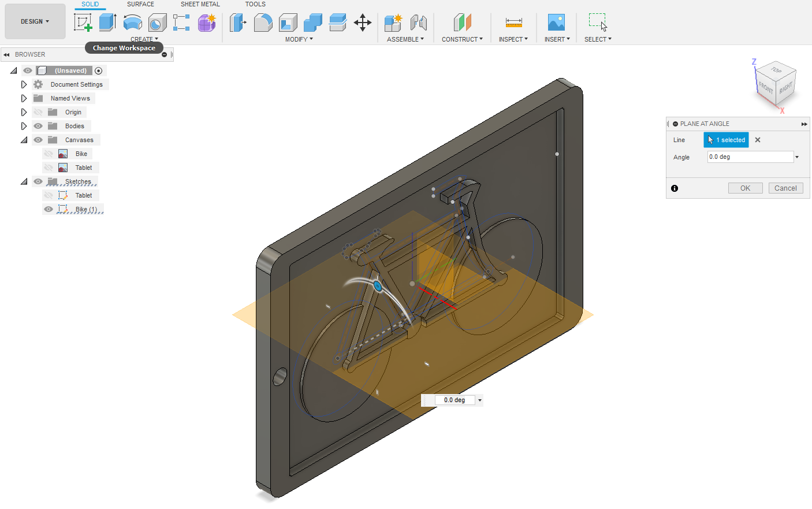Click the Measure ruler icon
This screenshot has height=509, width=812.
coord(513,23)
